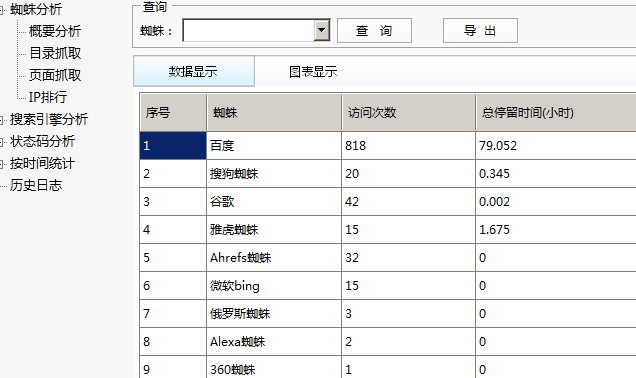This screenshot has height=378, width=636.
Task: Select the 百度 spider cell
Action: 274,146
